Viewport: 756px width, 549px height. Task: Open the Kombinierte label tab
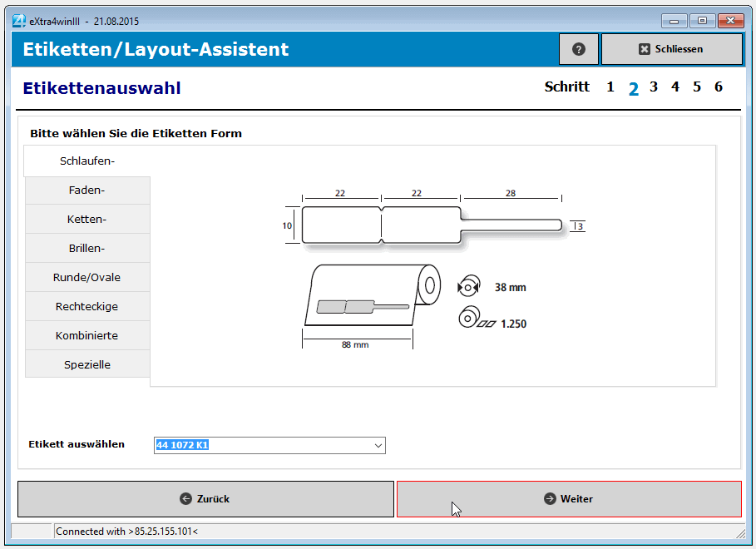point(87,336)
